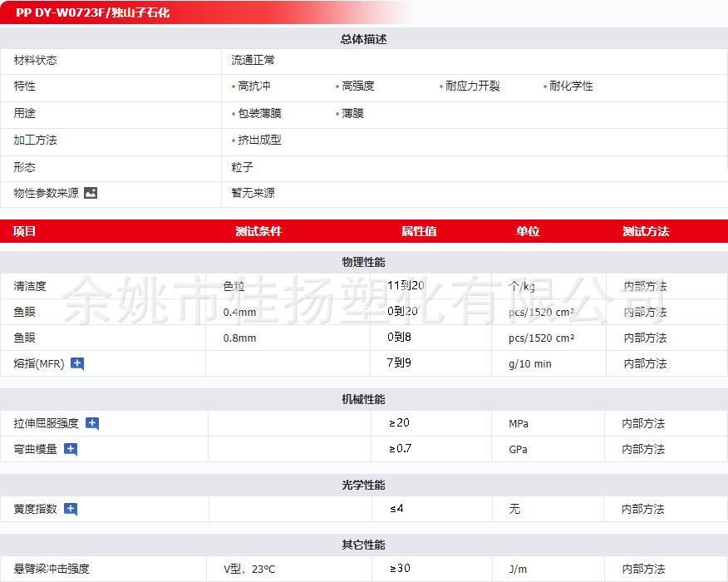
Task: Select the 测试方法 column header
Action: click(646, 231)
